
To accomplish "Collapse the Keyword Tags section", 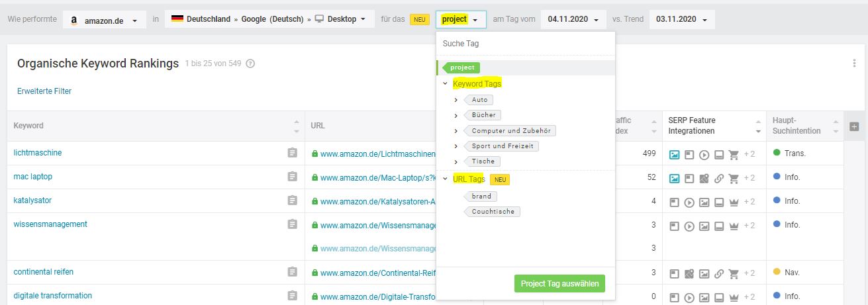I will (x=446, y=84).
